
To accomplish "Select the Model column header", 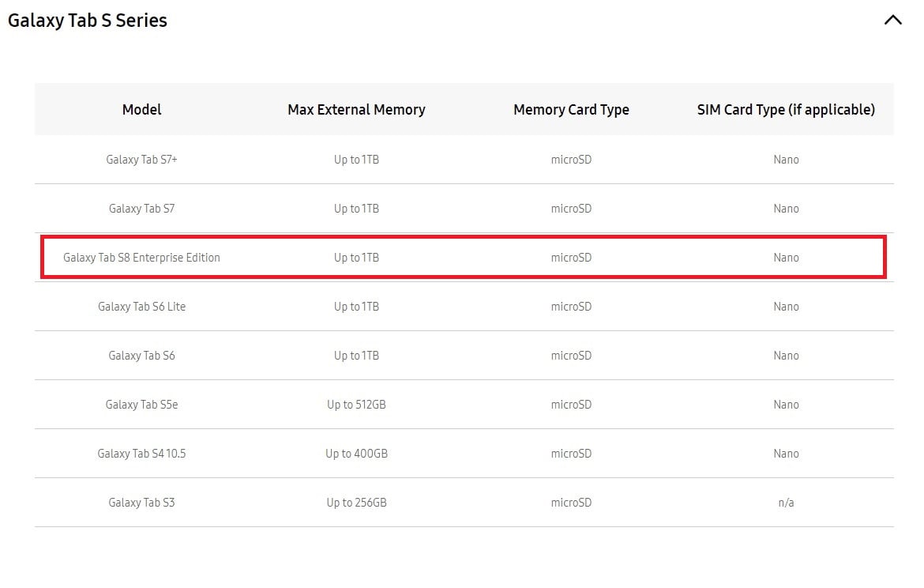I will pyautogui.click(x=141, y=110).
